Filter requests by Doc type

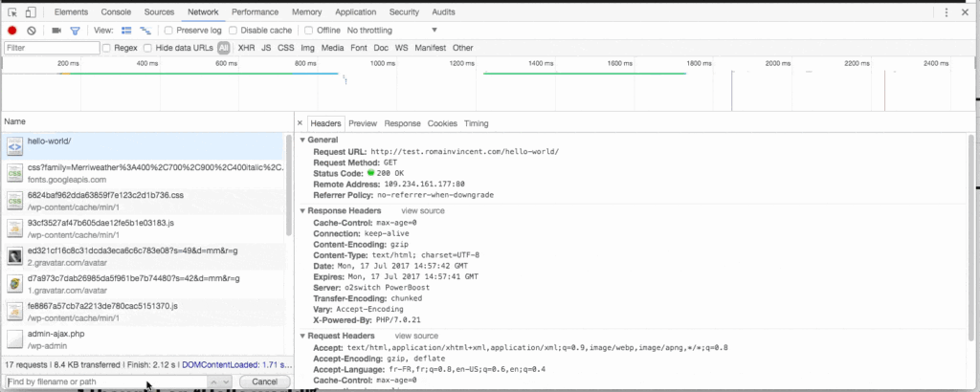pyautogui.click(x=381, y=48)
